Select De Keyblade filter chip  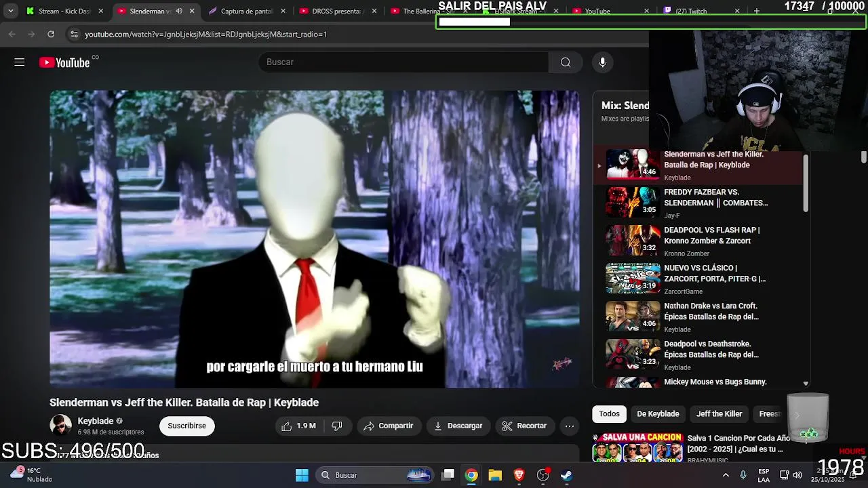coord(658,413)
